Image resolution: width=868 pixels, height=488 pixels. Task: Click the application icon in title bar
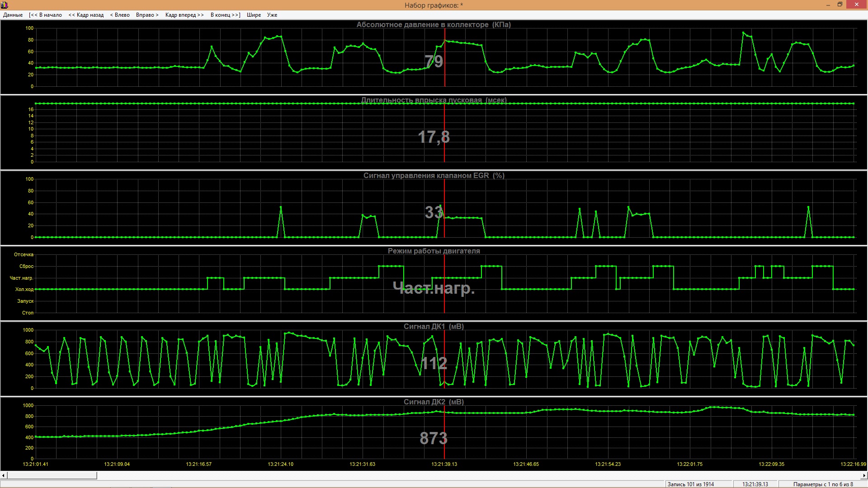(x=5, y=5)
